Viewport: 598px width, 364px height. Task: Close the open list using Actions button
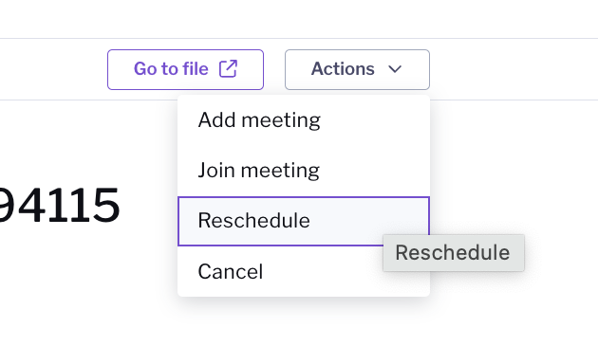(x=357, y=70)
